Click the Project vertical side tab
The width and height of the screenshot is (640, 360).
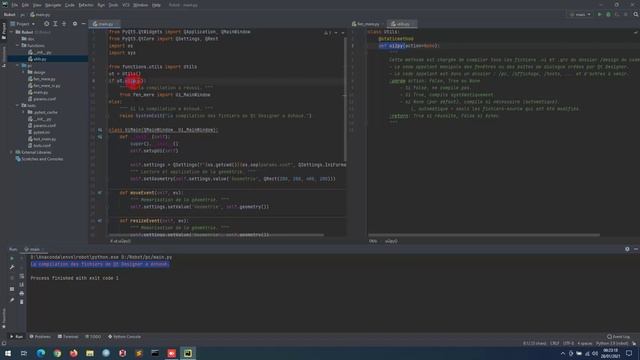pos(4,31)
